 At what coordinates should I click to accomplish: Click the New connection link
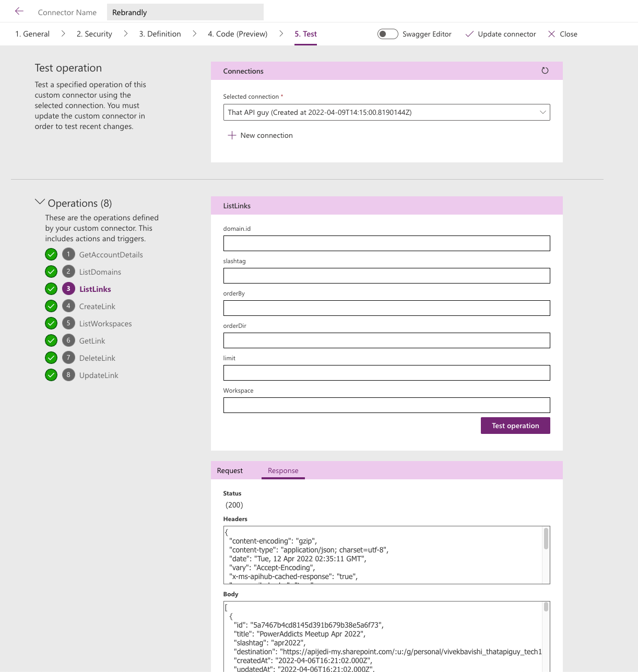(266, 135)
